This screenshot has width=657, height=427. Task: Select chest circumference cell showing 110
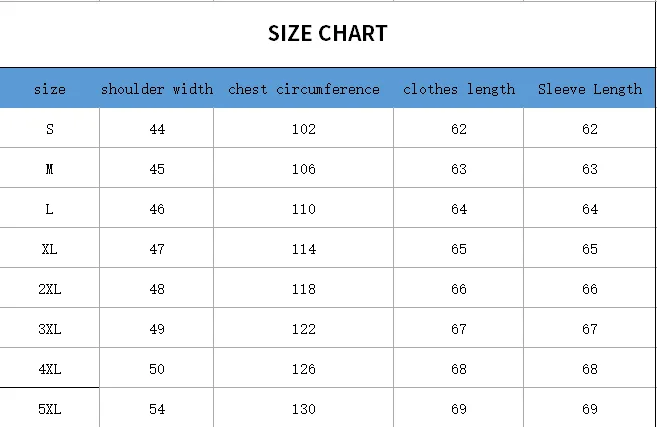[x=304, y=209]
